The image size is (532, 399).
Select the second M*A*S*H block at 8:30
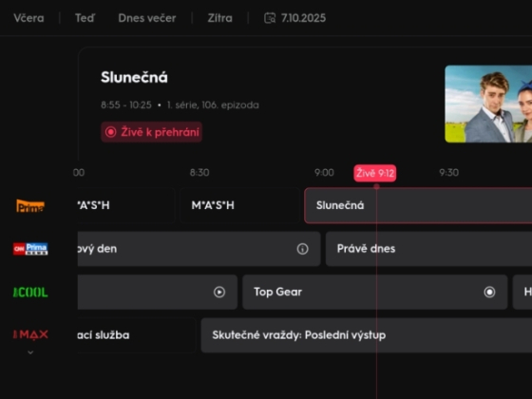tap(239, 205)
